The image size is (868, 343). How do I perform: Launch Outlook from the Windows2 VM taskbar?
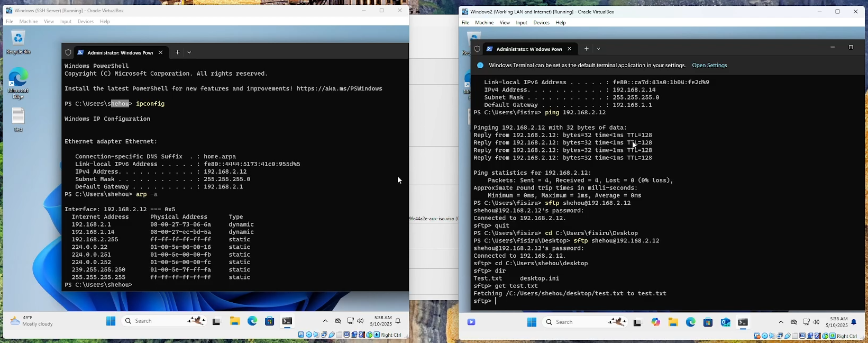pos(725,322)
